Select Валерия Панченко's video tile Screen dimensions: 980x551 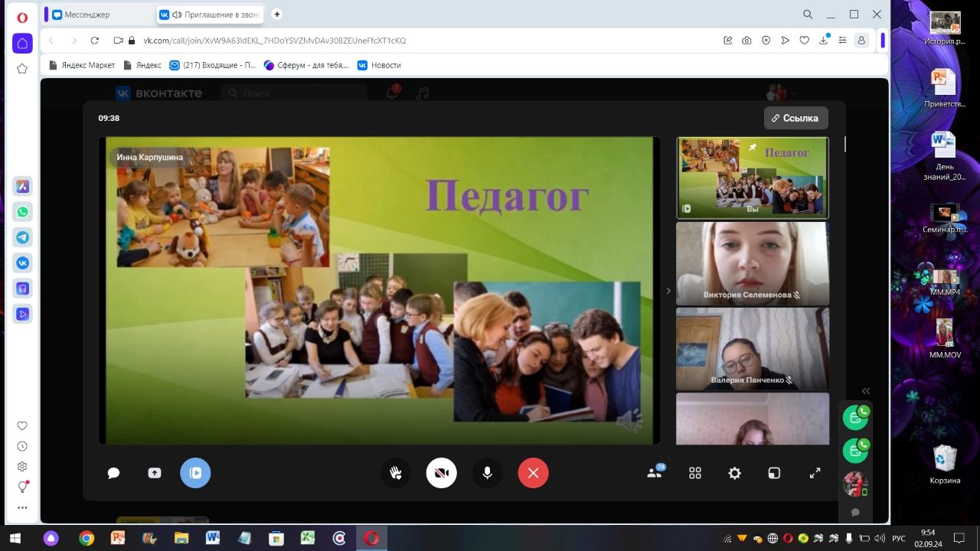(x=753, y=349)
